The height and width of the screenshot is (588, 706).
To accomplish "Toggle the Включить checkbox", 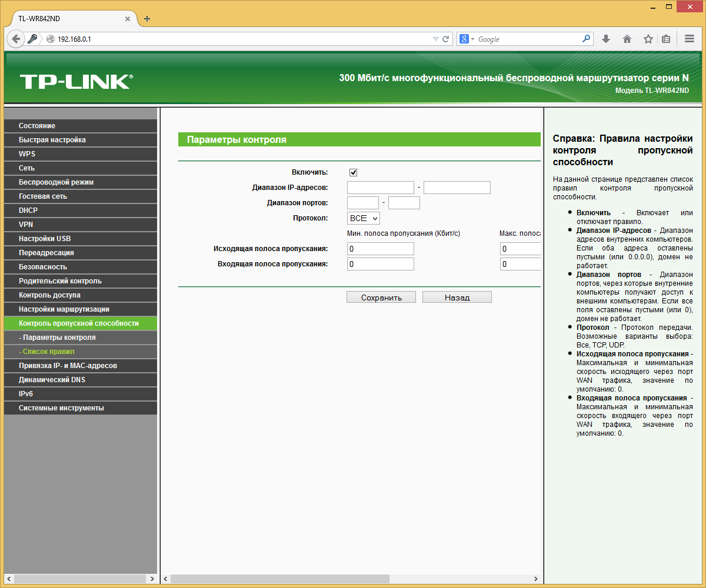I will (x=353, y=172).
